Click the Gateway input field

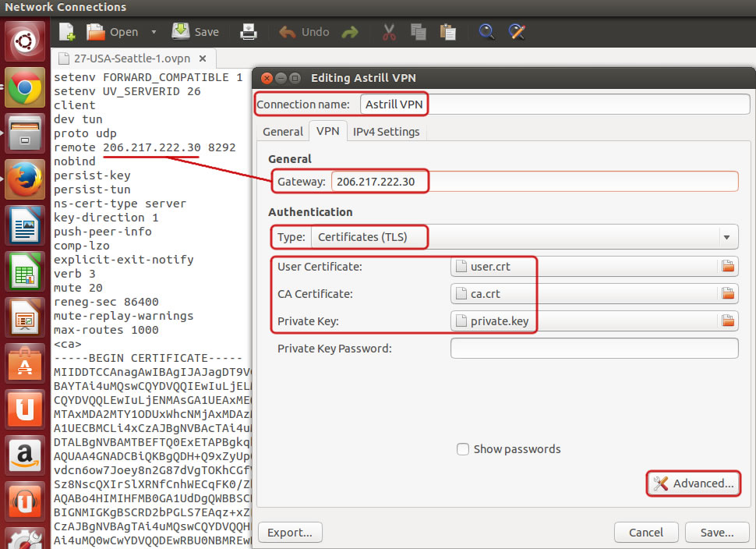tap(535, 182)
